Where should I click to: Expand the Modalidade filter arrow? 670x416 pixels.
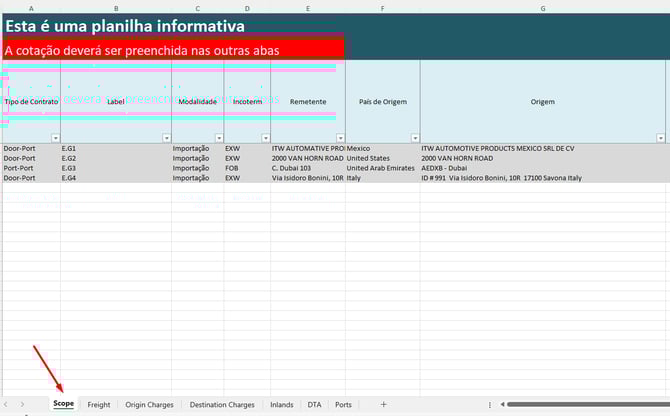click(x=218, y=138)
